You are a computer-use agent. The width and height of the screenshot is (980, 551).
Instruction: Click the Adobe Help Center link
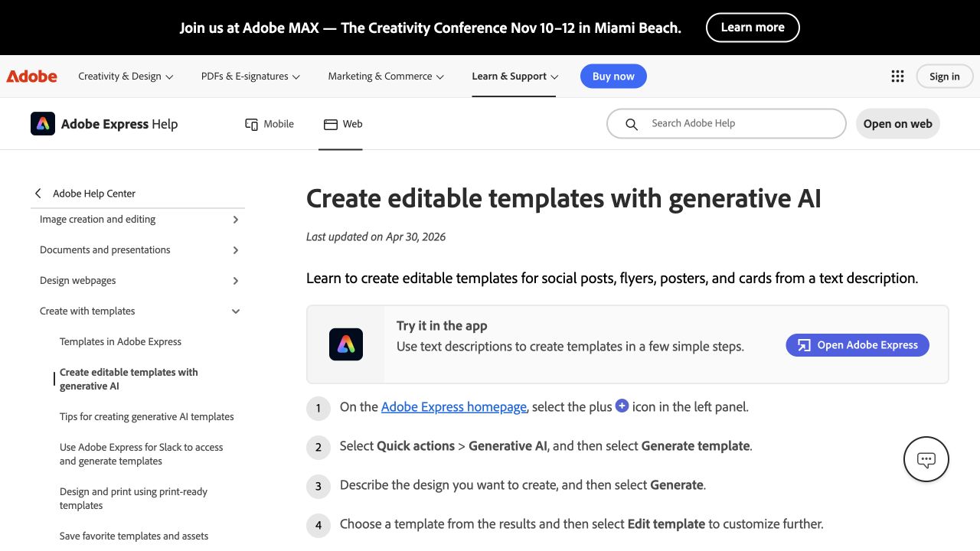(x=94, y=194)
